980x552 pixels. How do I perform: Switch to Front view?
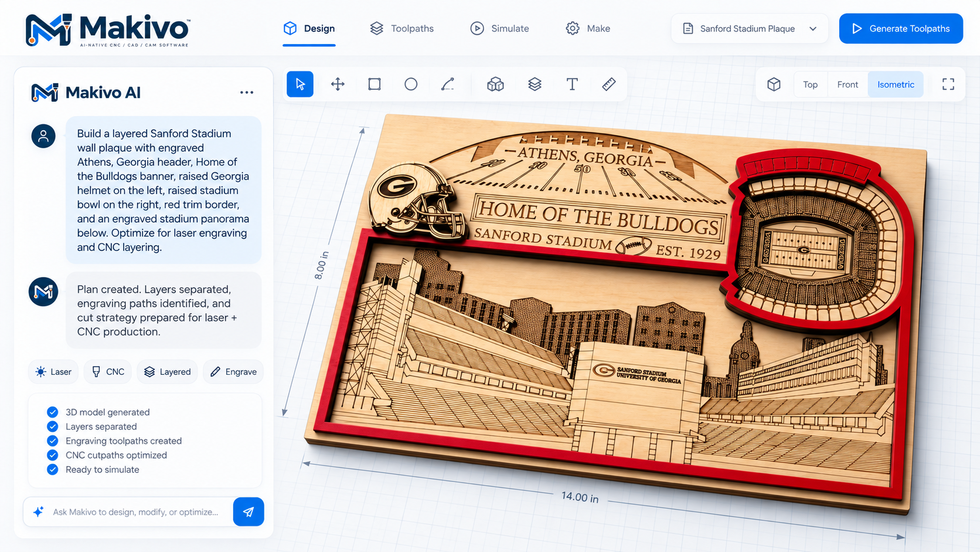(x=848, y=84)
